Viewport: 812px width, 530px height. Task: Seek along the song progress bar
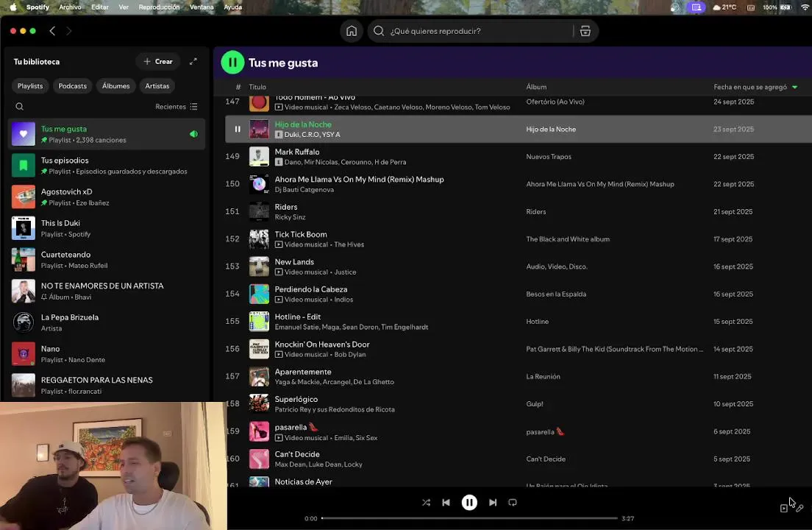coord(469,518)
